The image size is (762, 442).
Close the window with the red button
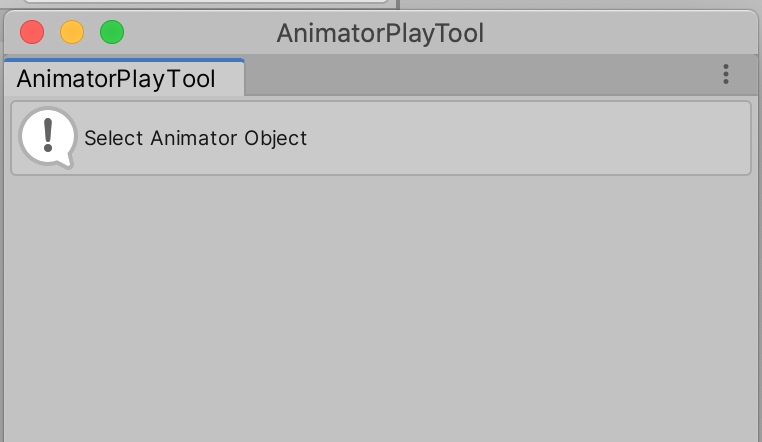32,33
